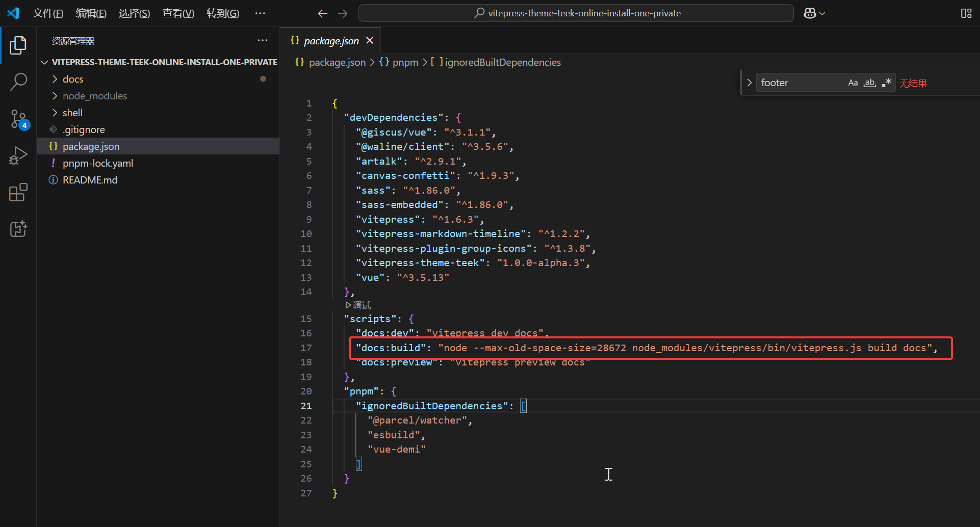Click the 资源管理器 panel title
980x527 pixels.
click(73, 41)
